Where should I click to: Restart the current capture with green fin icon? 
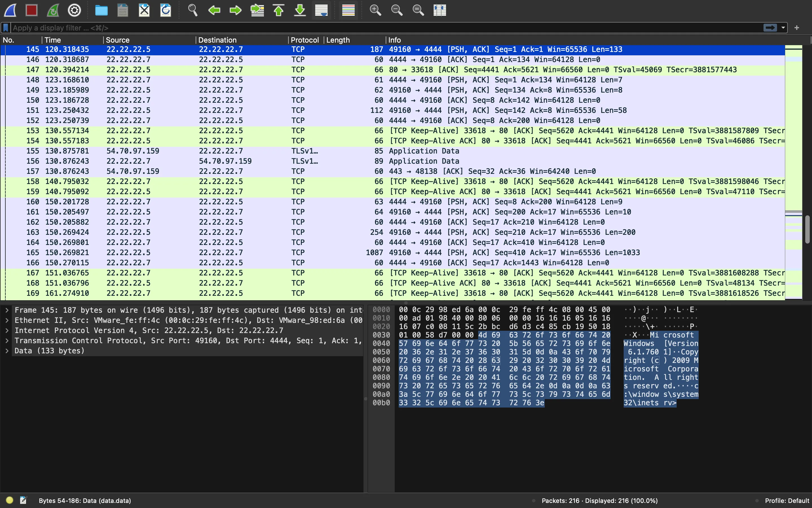click(53, 10)
